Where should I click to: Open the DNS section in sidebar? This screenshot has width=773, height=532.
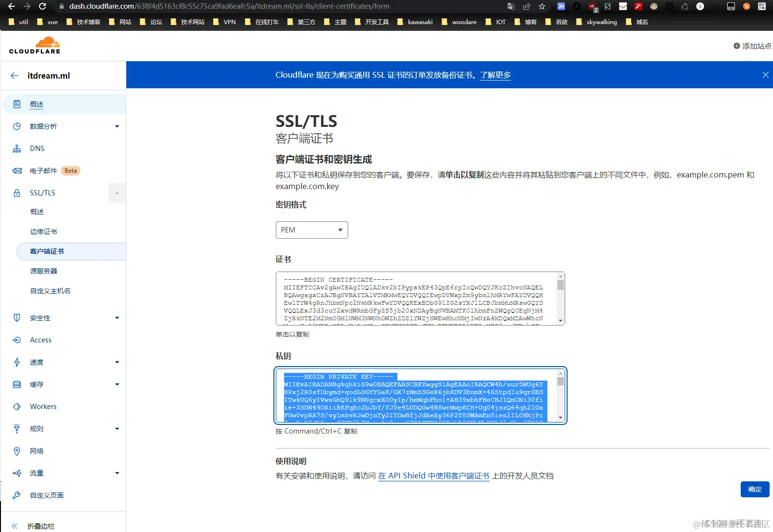click(36, 148)
